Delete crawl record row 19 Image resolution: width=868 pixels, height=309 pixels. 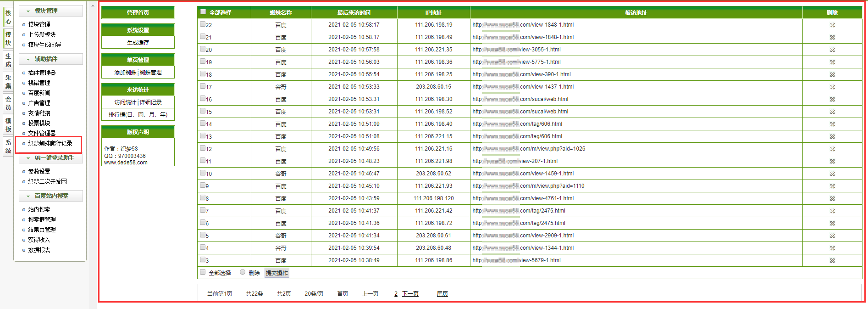pos(832,62)
